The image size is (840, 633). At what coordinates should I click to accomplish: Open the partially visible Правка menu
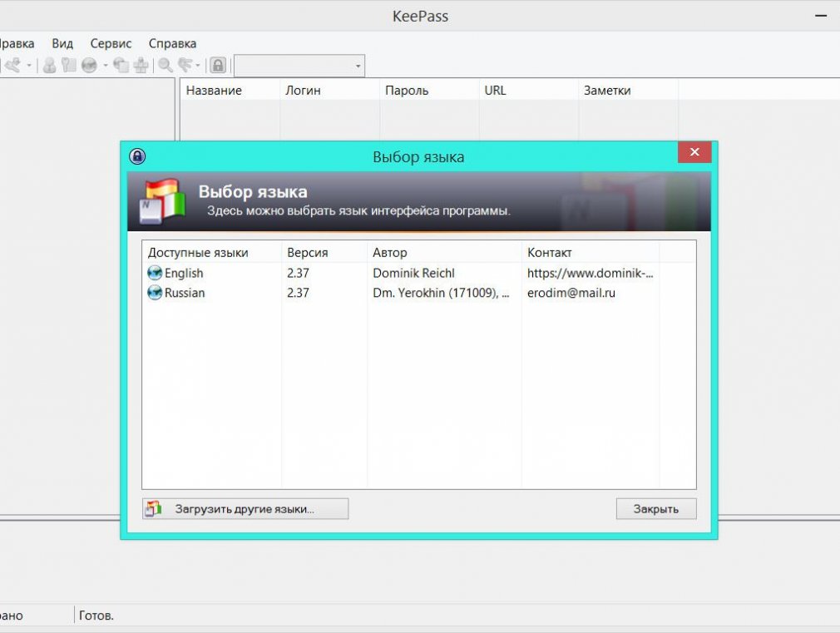click(x=17, y=43)
